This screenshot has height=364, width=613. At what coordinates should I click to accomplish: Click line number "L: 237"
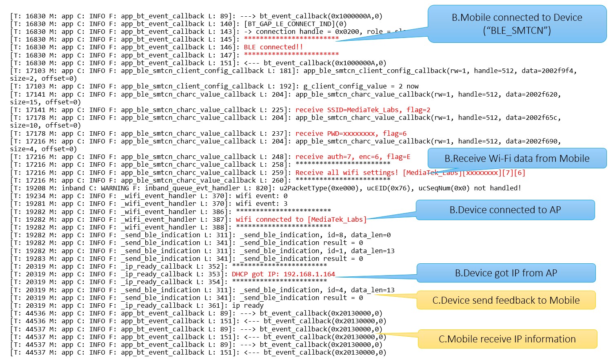(x=273, y=134)
